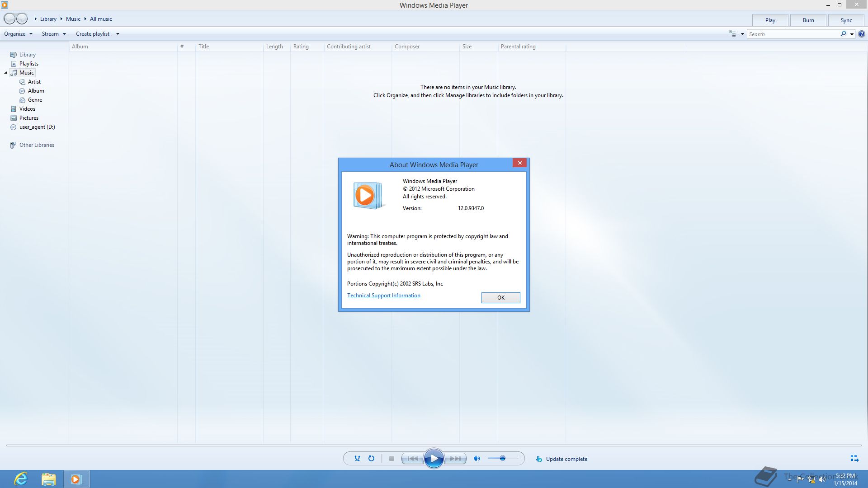Click the Forward navigation arrow button
This screenshot has width=868, height=488.
point(22,19)
